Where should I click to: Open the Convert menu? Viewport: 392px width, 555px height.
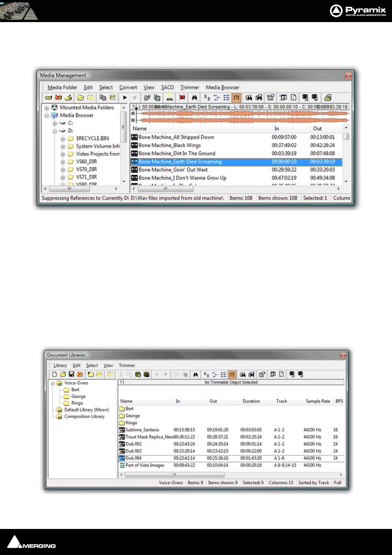[x=128, y=87]
